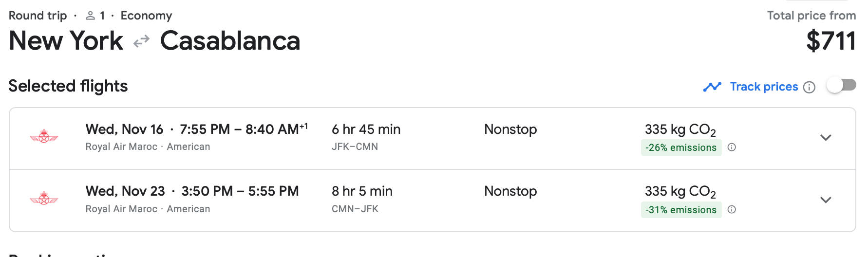The image size is (868, 257).
Task: Select the 7:55 PM – 8:40 AM departure time
Action: tap(244, 129)
